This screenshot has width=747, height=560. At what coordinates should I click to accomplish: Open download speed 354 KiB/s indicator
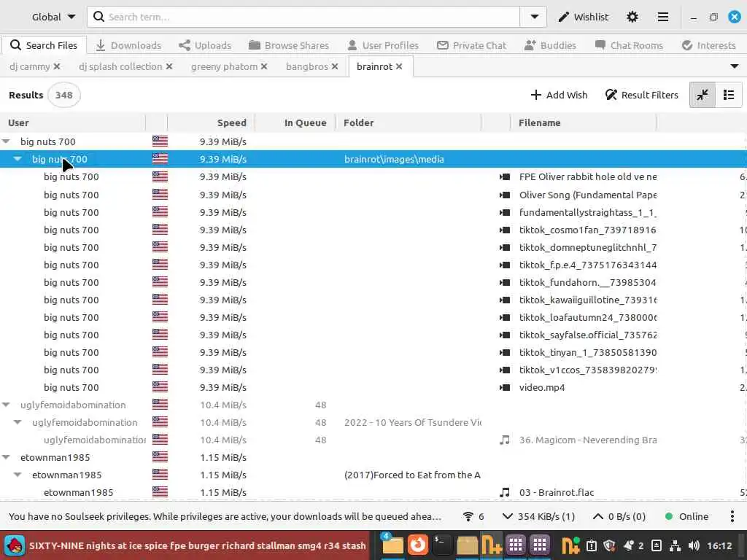point(538,516)
